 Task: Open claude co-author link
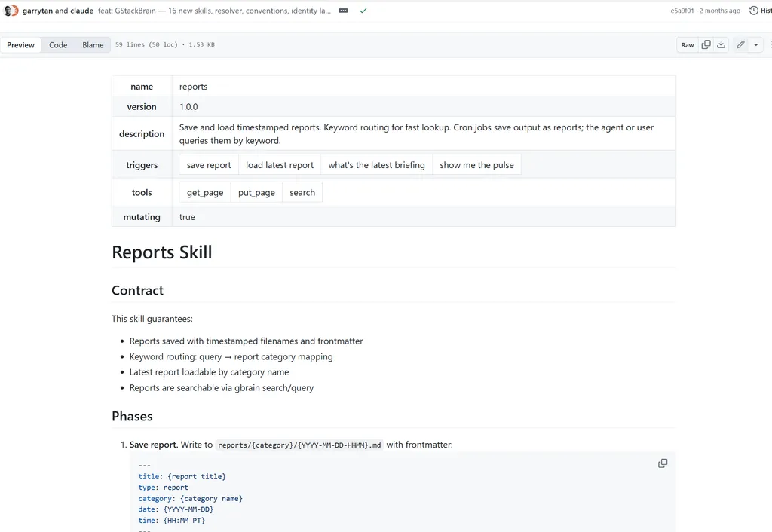(x=81, y=11)
